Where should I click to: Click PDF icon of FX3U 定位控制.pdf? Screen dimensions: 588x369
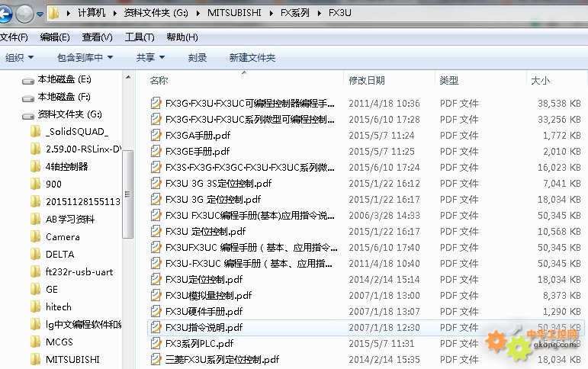click(156, 231)
